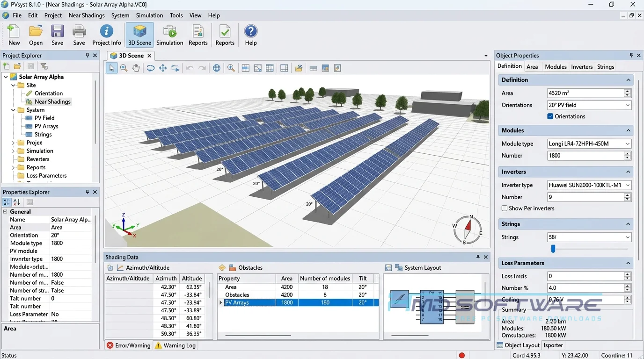This screenshot has height=359, width=644.
Task: Click the Obstacles table horizontal scrollbar
Action: click(258, 335)
